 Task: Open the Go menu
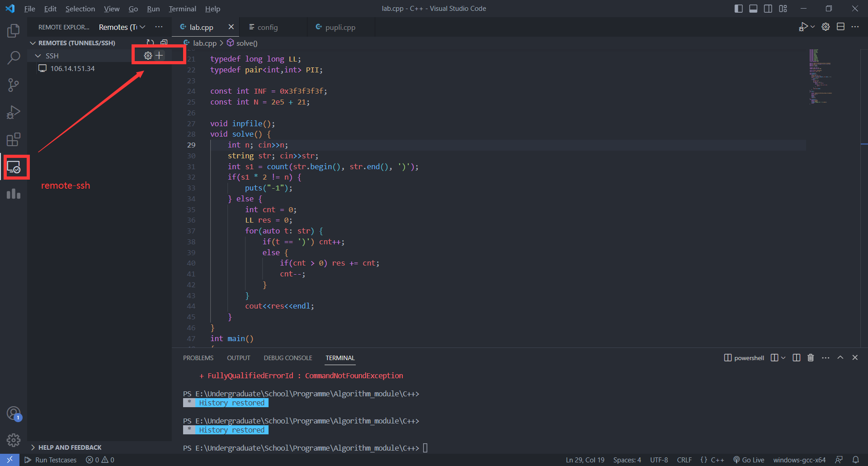pyautogui.click(x=133, y=9)
